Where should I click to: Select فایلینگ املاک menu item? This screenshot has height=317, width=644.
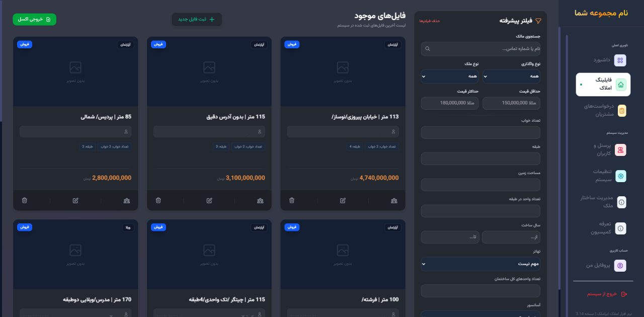tap(603, 85)
